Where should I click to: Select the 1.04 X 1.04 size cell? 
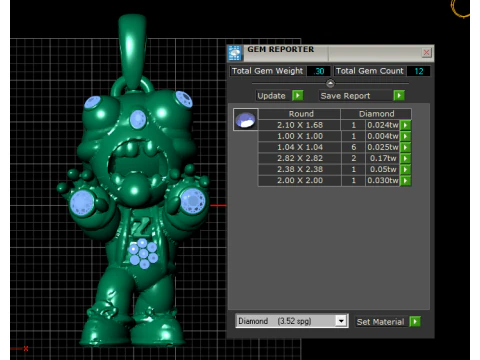click(x=300, y=147)
